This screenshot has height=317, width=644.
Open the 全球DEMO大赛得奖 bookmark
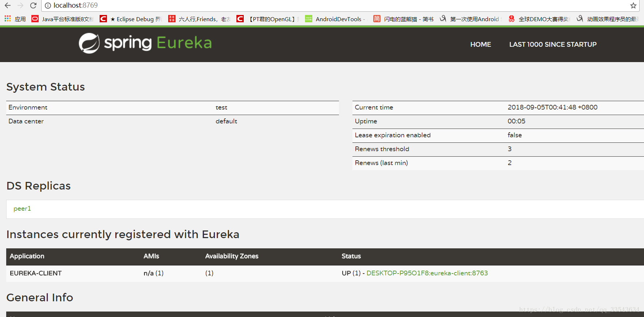539,19
